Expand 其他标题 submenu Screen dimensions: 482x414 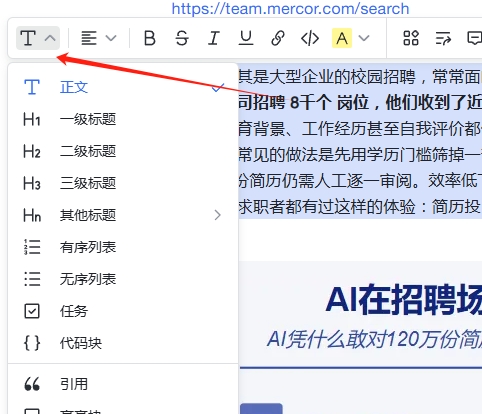pos(123,215)
